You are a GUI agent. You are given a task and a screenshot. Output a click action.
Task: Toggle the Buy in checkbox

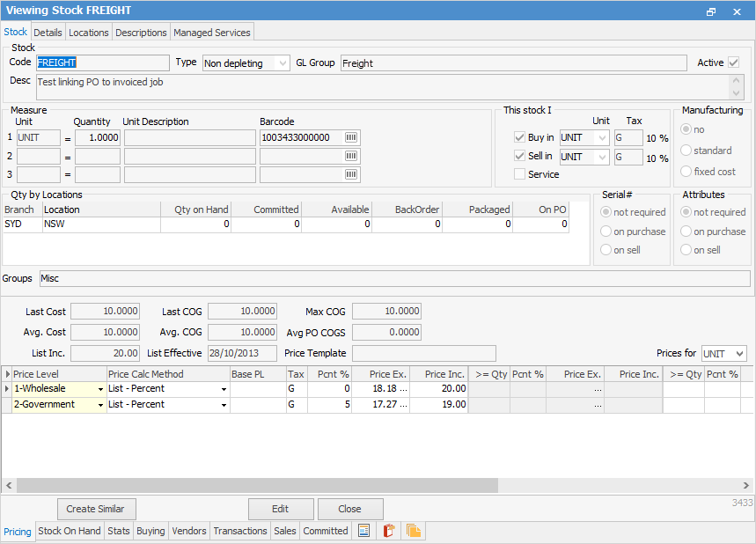click(x=519, y=137)
